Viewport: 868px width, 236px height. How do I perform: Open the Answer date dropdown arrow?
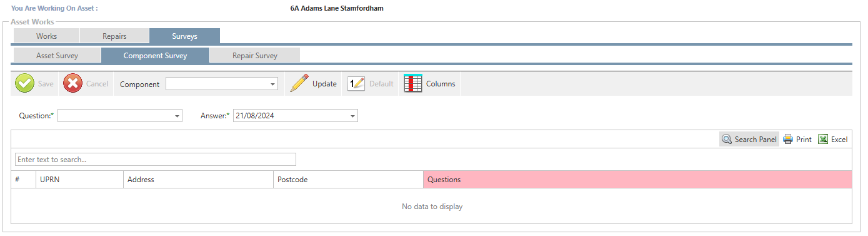point(353,116)
